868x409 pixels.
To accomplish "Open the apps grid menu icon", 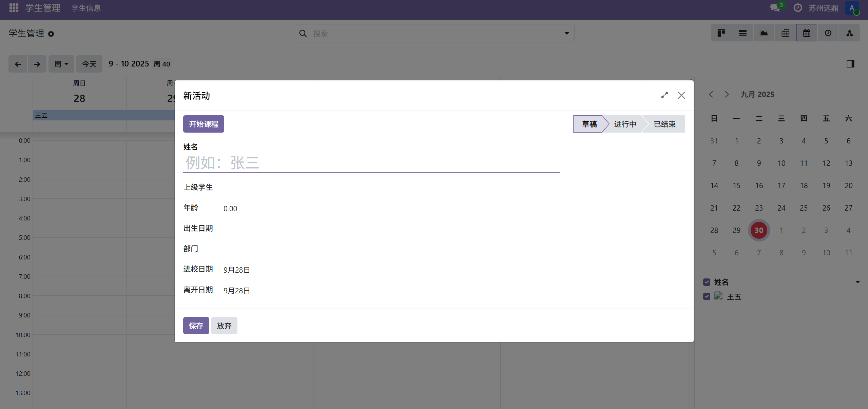I will [x=14, y=8].
